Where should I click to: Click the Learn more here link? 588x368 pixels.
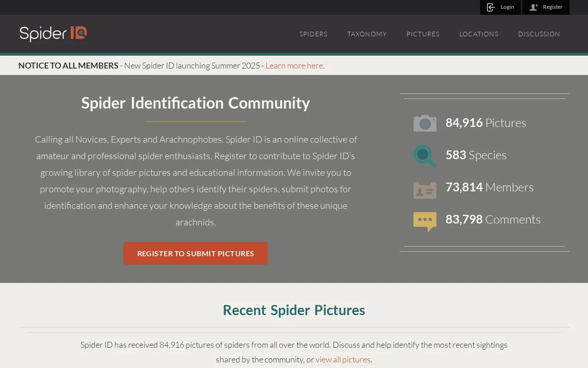click(x=294, y=66)
